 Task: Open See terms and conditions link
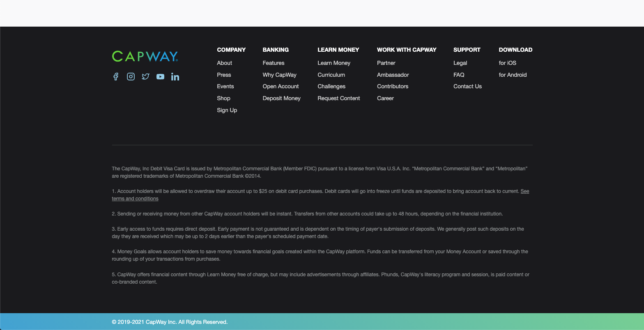click(x=135, y=199)
